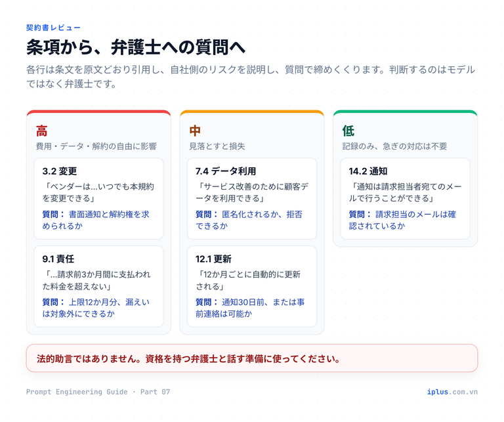
Task: Click the heading 条項から、弁護士への質問へ
Action: click(136, 47)
